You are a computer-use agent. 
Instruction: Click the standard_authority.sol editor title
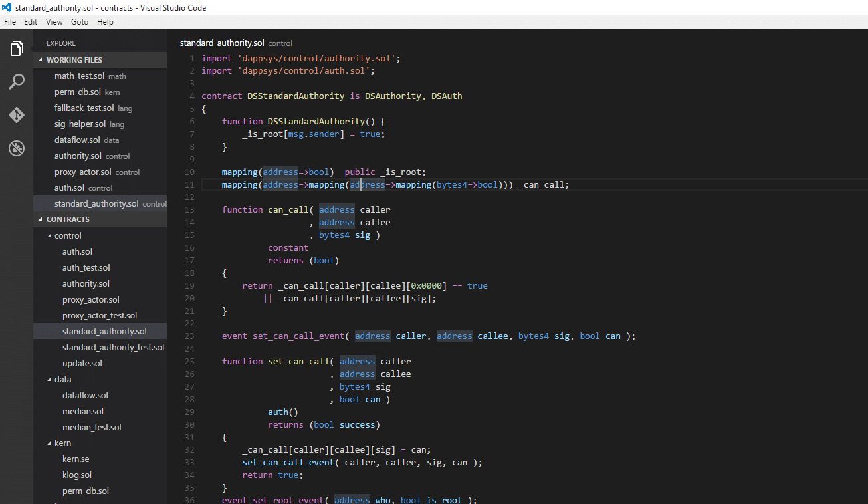(222, 43)
